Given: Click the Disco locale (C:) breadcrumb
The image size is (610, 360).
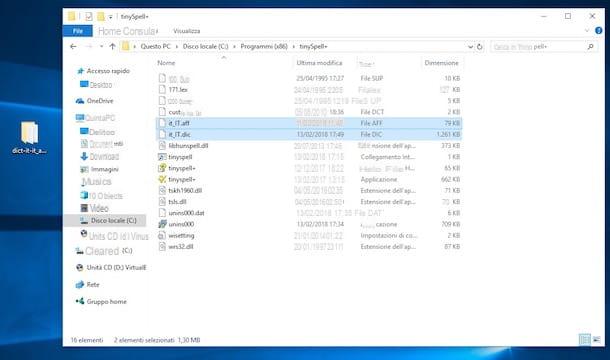Looking at the screenshot, I should click(x=205, y=46).
